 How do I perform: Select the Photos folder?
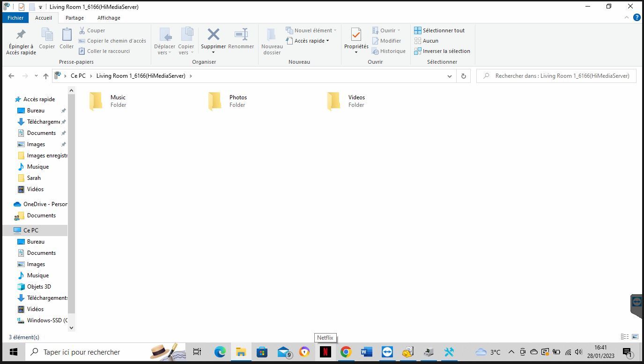[227, 101]
